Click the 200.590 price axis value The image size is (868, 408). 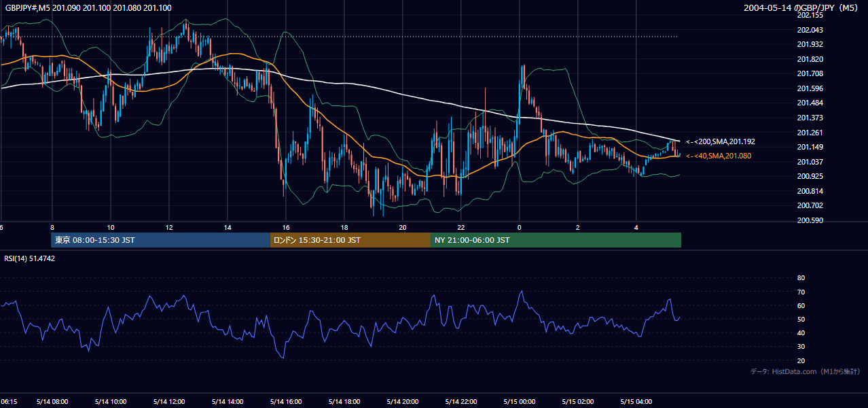pos(810,220)
